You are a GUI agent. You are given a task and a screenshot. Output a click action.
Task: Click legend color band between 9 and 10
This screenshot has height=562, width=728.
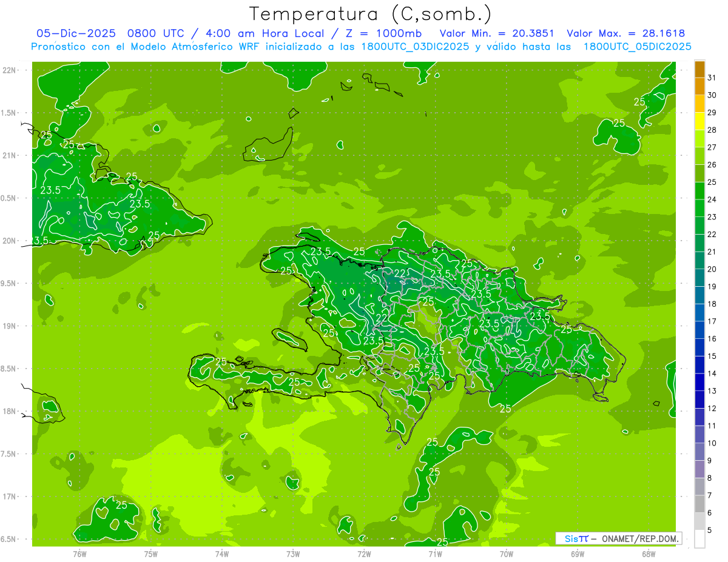[x=699, y=452]
